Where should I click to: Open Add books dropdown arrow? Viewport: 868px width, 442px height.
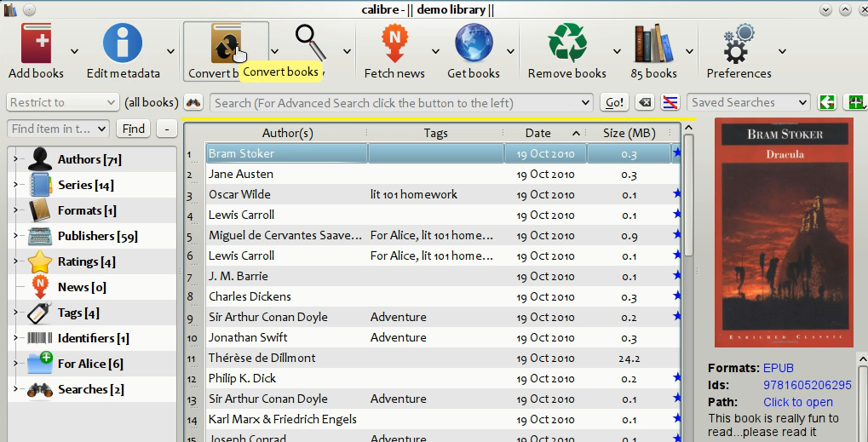click(74, 51)
